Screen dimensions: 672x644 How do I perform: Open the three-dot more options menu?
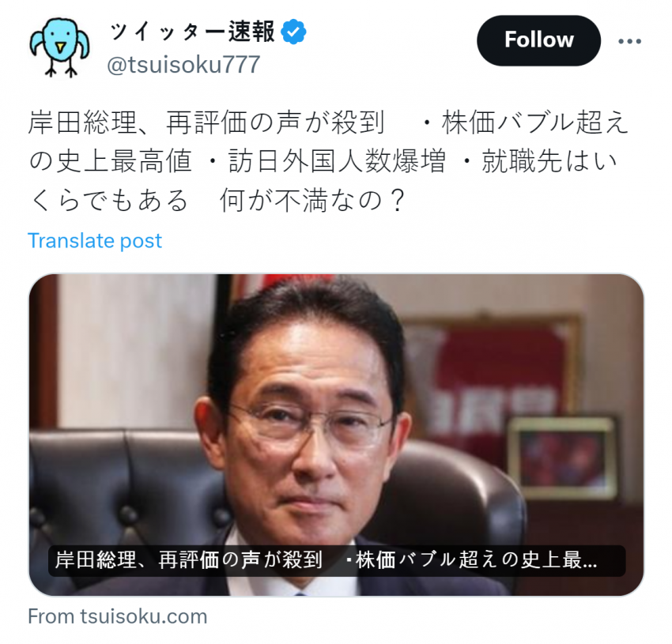(x=629, y=41)
